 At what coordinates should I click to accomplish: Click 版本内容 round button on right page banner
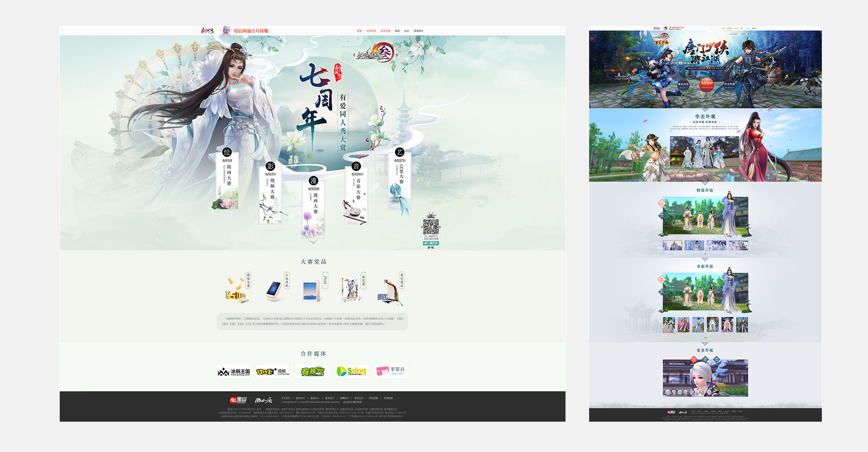click(x=683, y=84)
